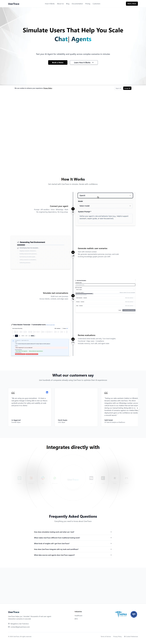The image size is (146, 644).
Task: Open the Documentation menu item
Action: click(x=77, y=4)
